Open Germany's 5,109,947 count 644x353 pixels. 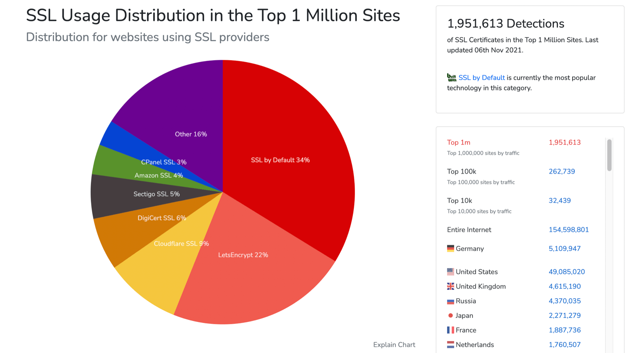(565, 248)
